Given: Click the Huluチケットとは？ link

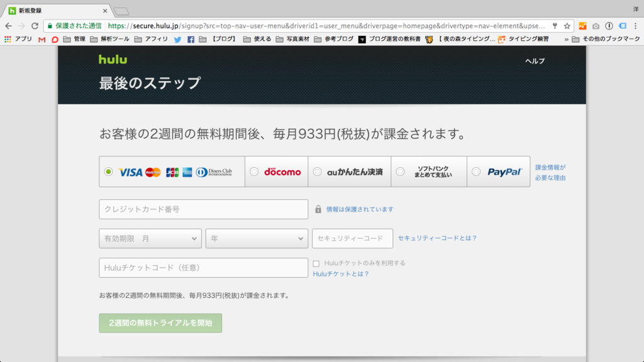Looking at the screenshot, I should 341,274.
